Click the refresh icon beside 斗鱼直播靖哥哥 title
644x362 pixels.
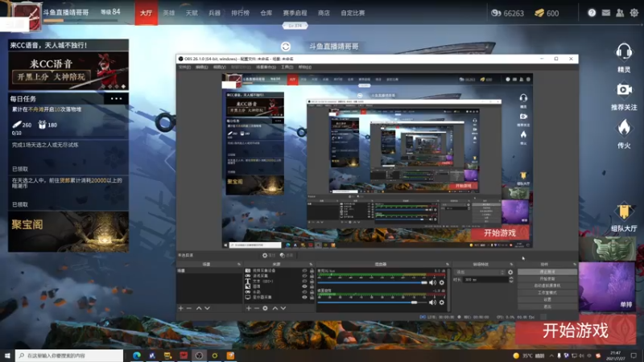coord(286,47)
